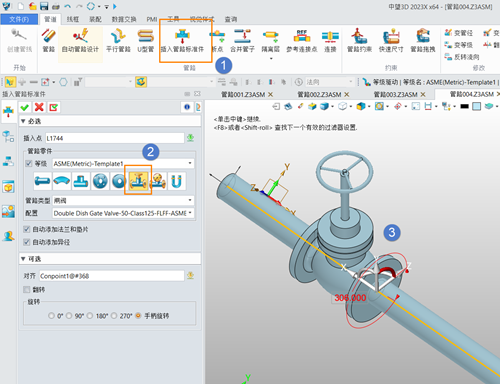Switch to the 线框 ribbon tab

click(72, 19)
